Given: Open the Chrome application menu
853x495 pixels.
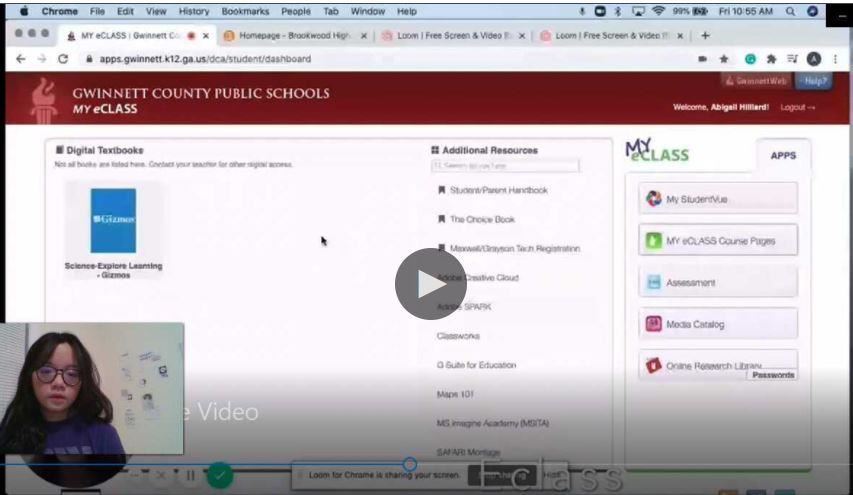Looking at the screenshot, I should (59, 11).
